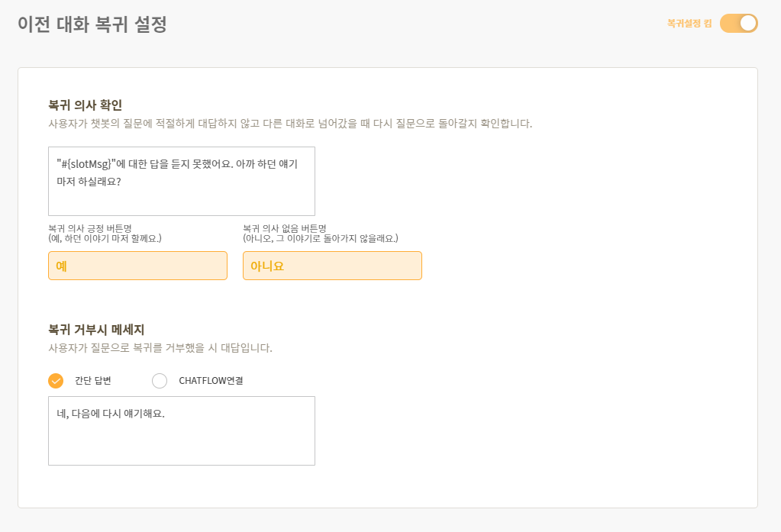Click the 복귀설정 킴 label text
This screenshot has width=781, height=532.
point(689,24)
